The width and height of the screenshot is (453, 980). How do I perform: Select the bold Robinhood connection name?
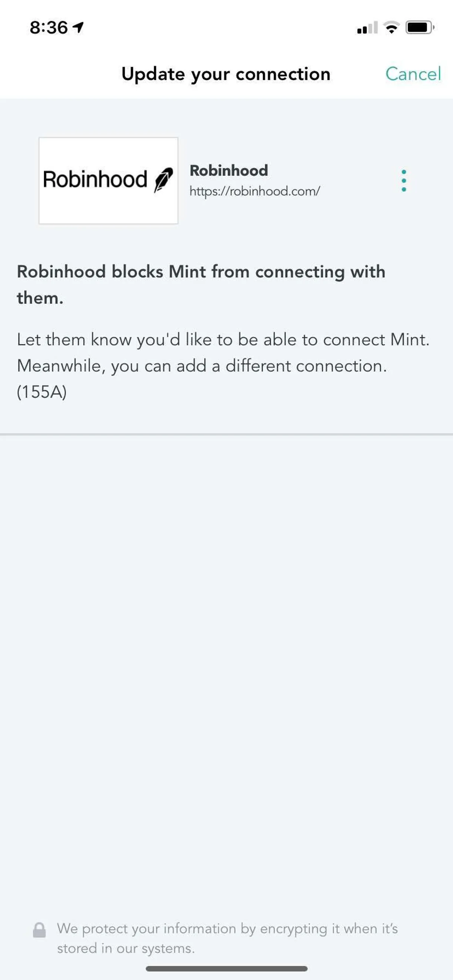(x=229, y=171)
